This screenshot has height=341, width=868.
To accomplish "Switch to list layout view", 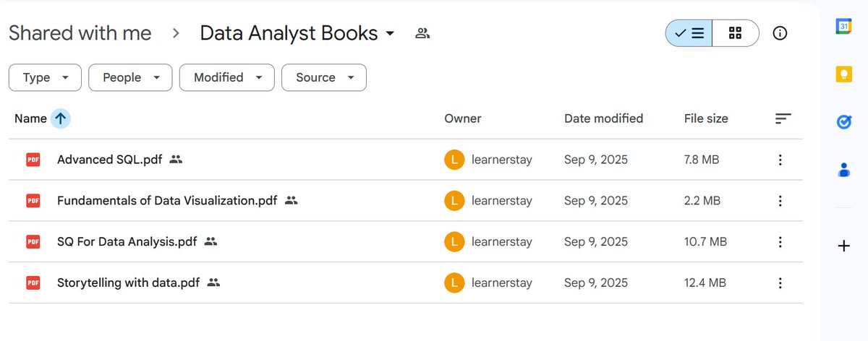I will 689,33.
